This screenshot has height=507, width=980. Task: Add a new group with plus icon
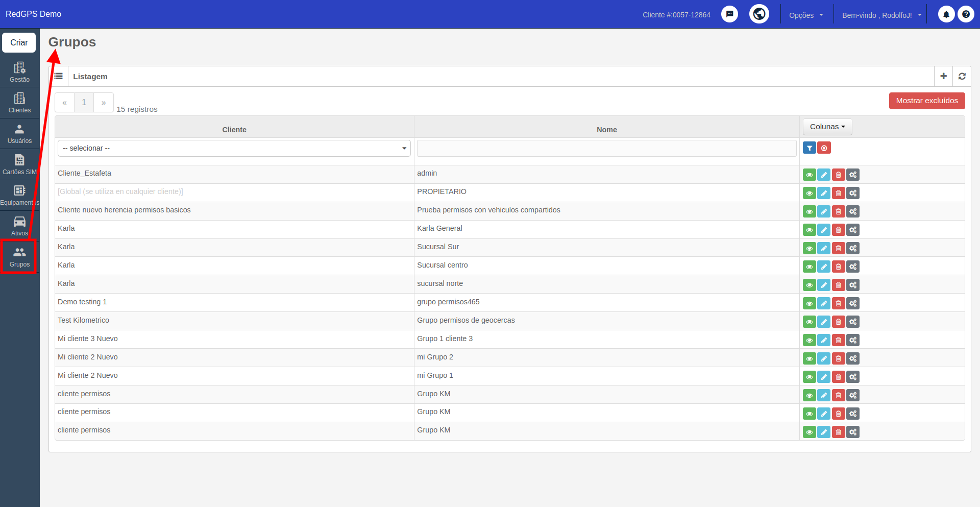pyautogui.click(x=943, y=76)
